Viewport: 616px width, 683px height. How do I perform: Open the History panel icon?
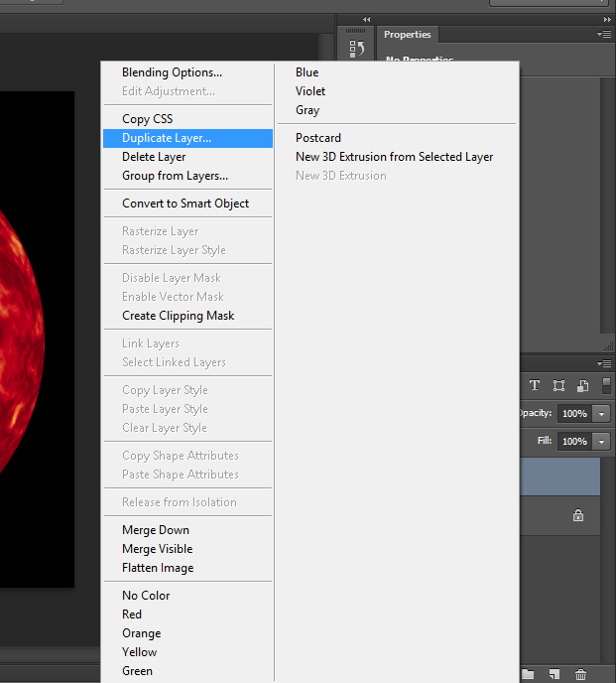point(357,47)
